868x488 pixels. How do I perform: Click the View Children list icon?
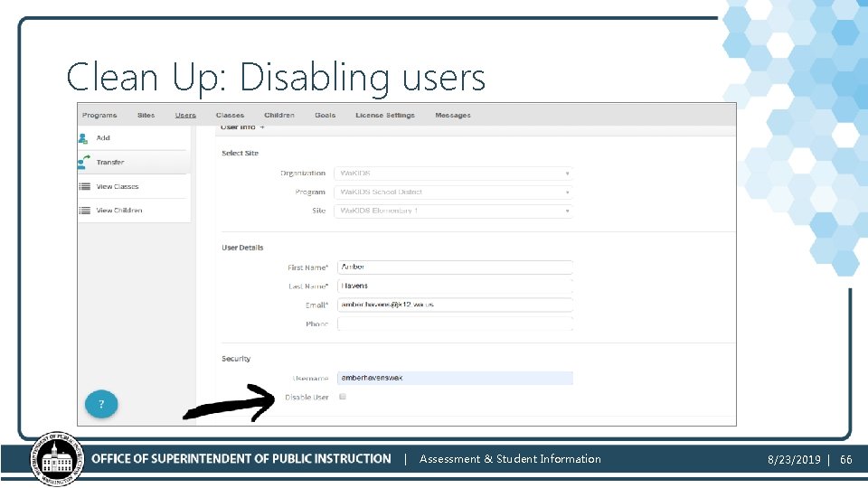(84, 211)
